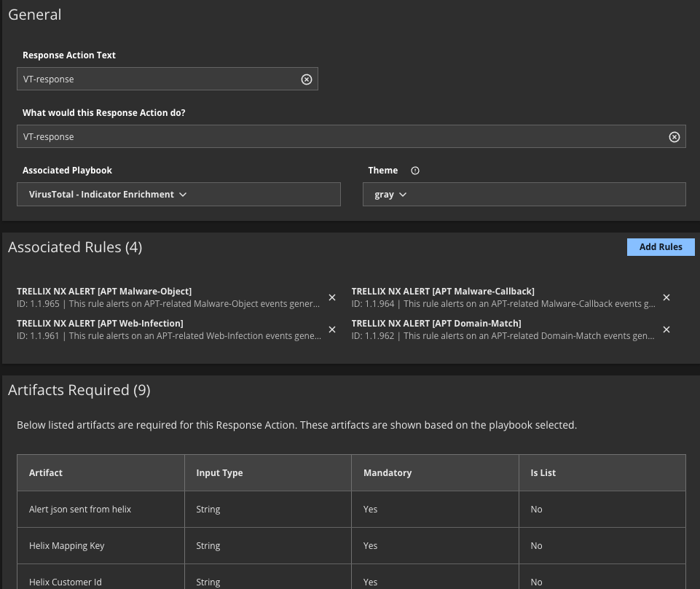Select the TRELLIX NX ALERT [APT Domain-Match] title
The height and width of the screenshot is (589, 700).
[436, 324]
